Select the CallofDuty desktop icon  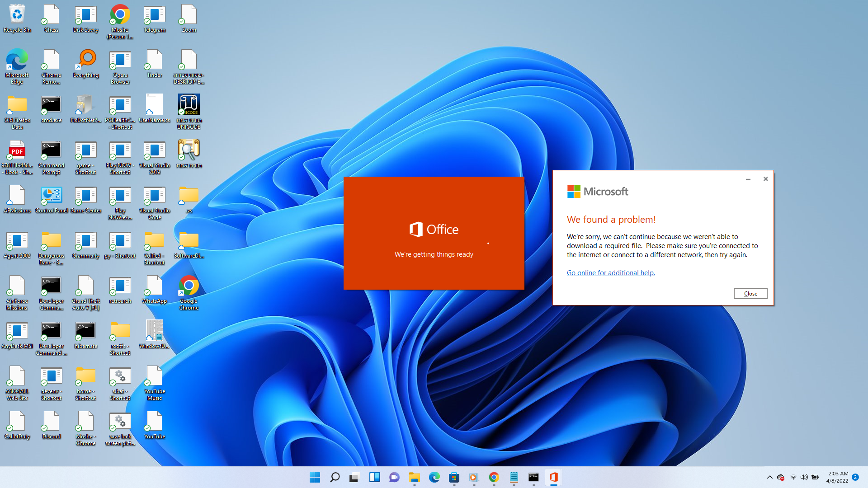(17, 425)
